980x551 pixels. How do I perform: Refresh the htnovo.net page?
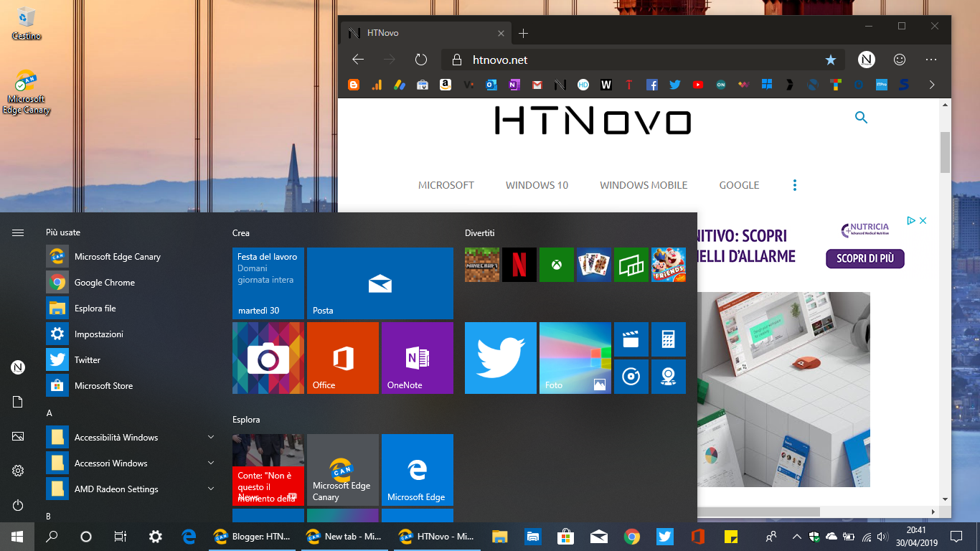click(421, 60)
